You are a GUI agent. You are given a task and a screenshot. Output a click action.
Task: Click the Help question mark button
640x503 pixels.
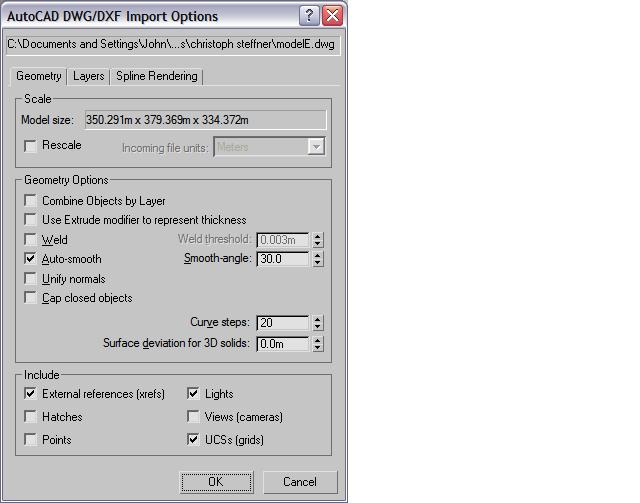[x=309, y=16]
